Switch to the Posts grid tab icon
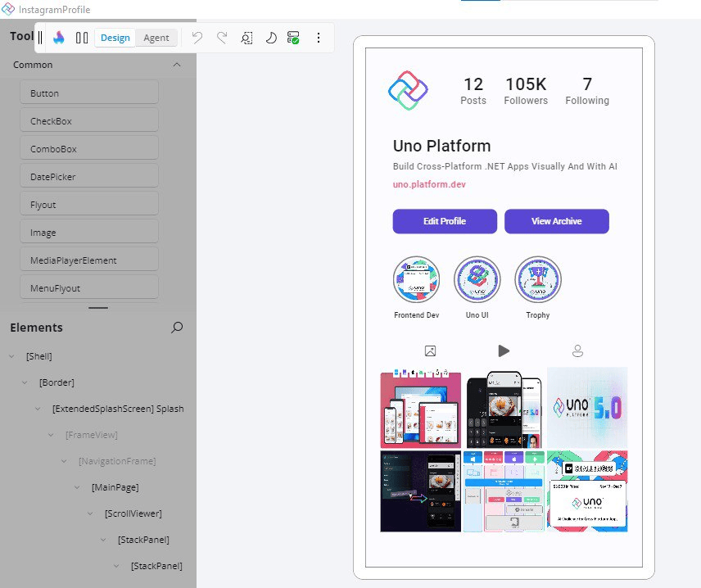The image size is (701, 588). click(430, 350)
